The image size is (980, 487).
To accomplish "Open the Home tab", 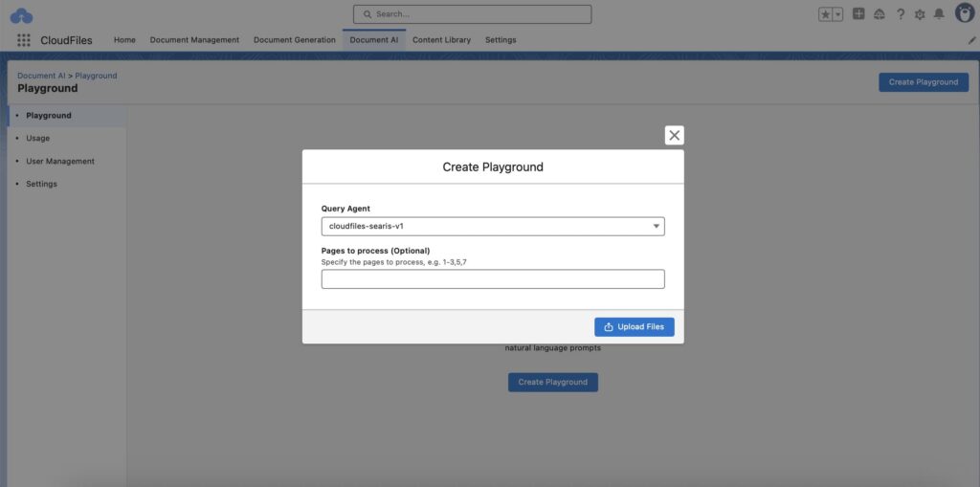I will [124, 40].
